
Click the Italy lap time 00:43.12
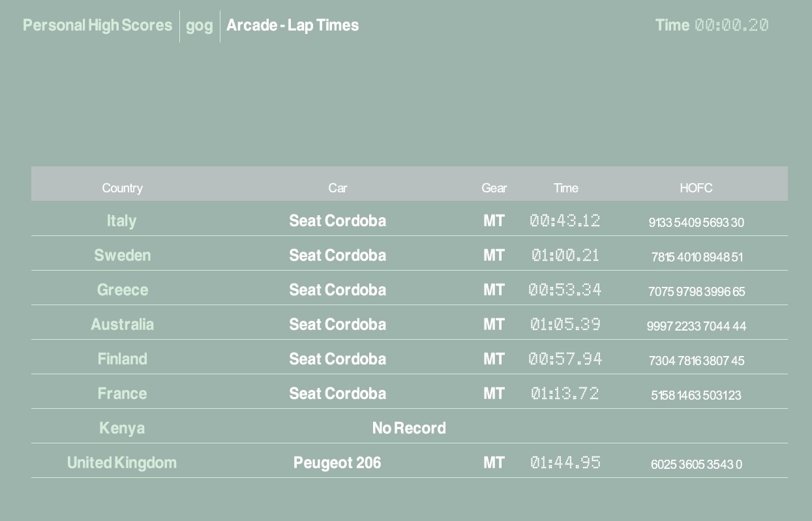click(565, 221)
